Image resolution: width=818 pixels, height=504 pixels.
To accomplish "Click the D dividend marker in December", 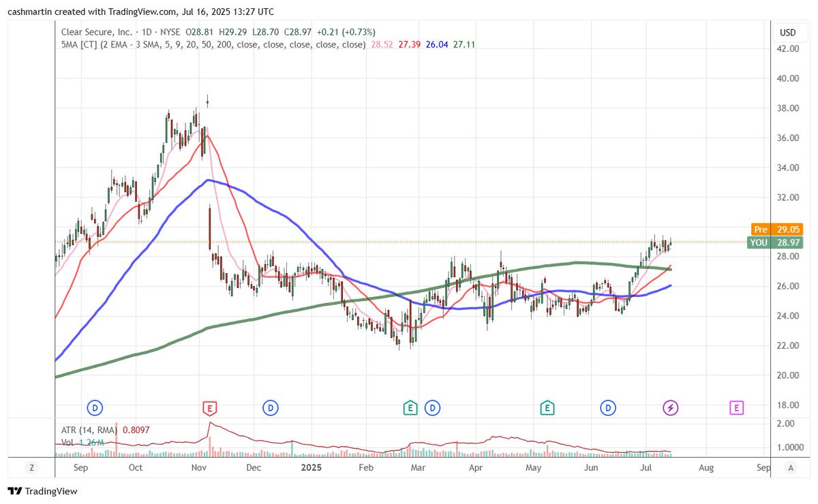I will point(271,408).
